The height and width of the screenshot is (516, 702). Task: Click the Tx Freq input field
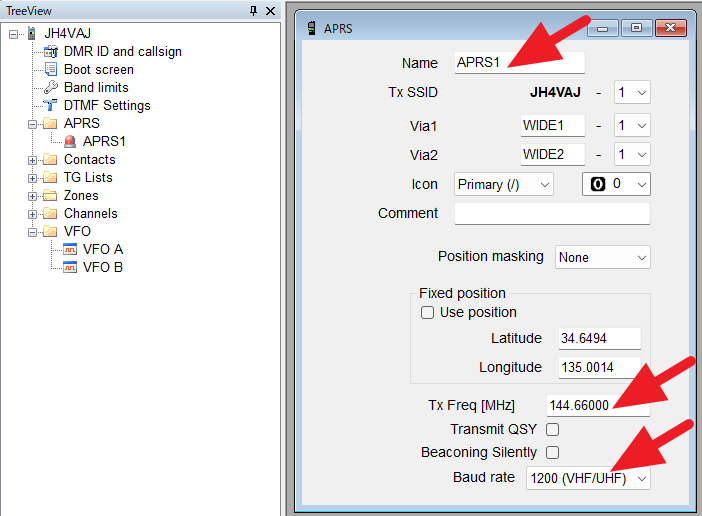(598, 405)
